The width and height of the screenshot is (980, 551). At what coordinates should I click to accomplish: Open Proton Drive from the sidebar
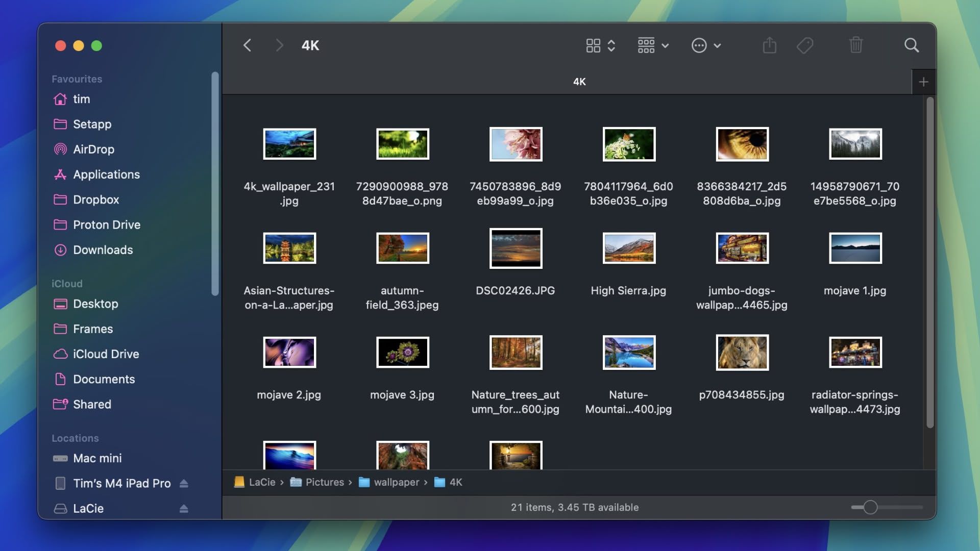point(107,224)
